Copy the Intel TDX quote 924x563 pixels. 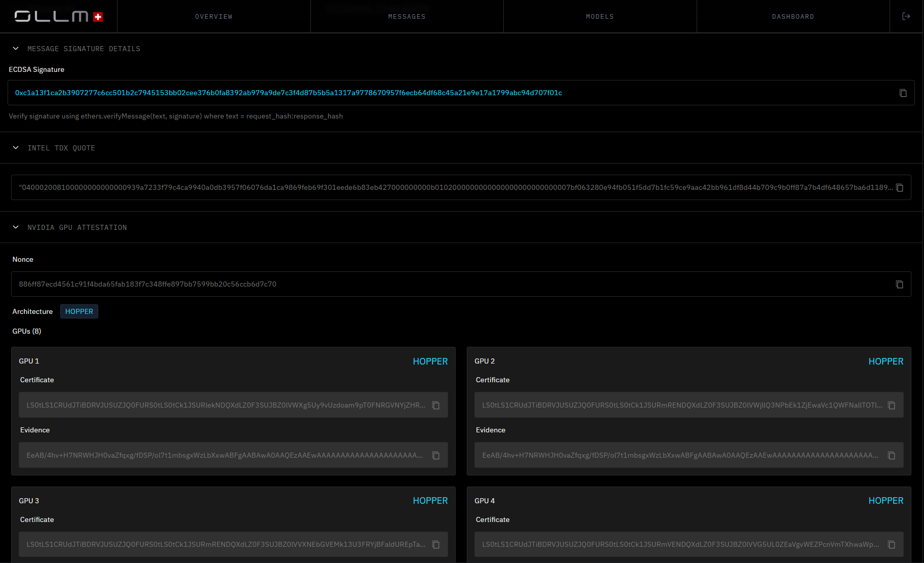[x=900, y=188]
